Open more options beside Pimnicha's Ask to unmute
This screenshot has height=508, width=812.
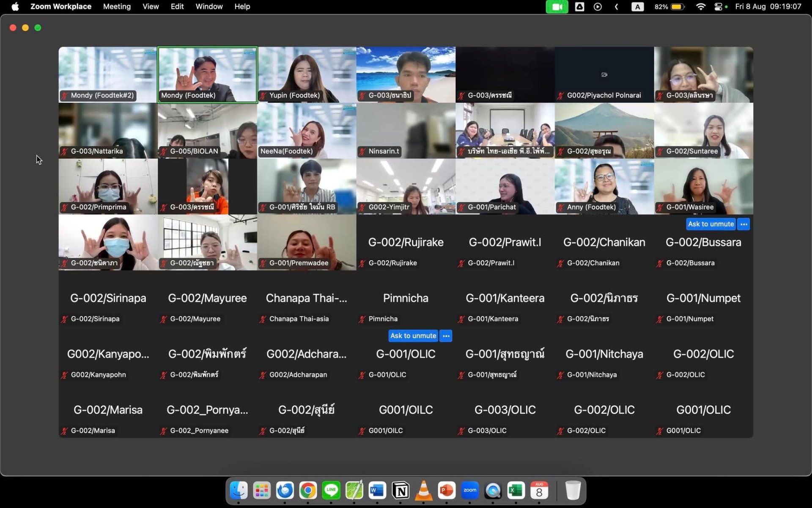click(446, 336)
